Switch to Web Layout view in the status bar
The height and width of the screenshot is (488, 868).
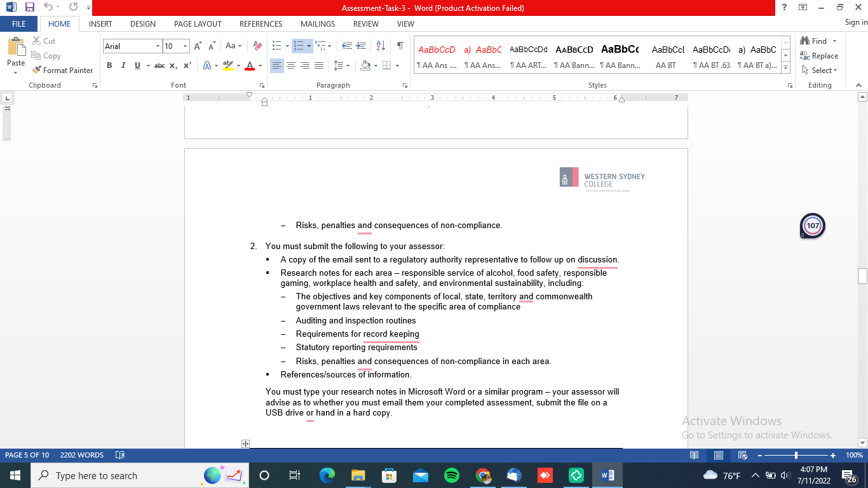[x=742, y=456]
